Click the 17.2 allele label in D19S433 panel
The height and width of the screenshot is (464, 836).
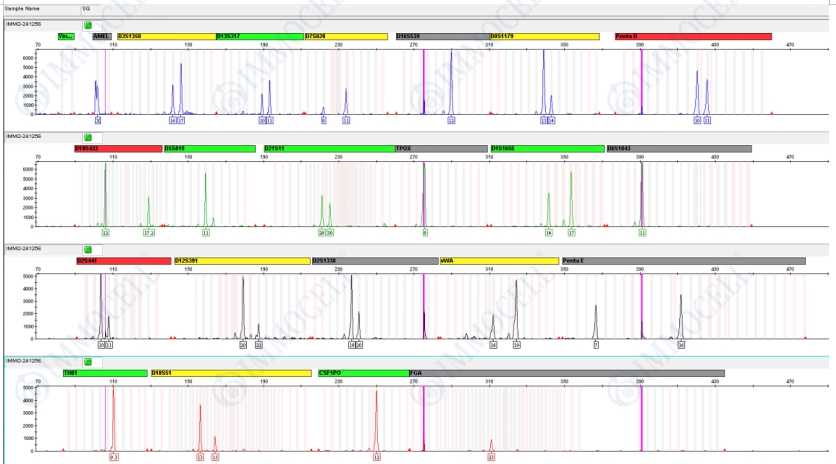coord(148,232)
